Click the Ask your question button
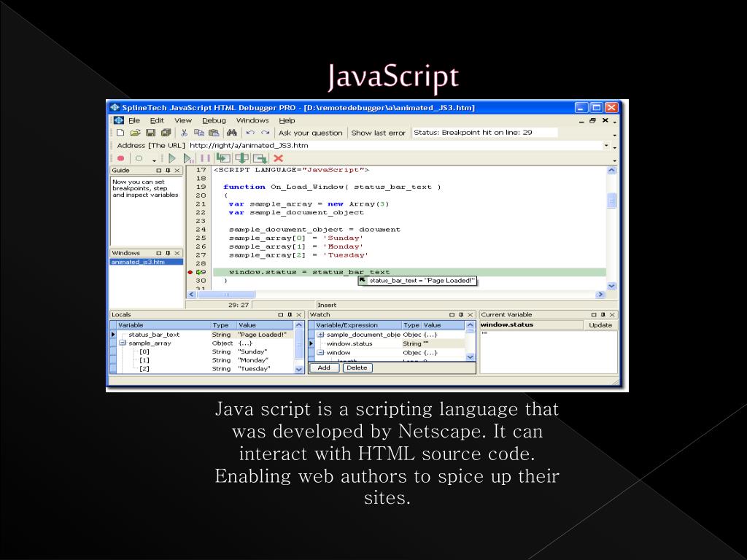The width and height of the screenshot is (747, 560). (311, 133)
